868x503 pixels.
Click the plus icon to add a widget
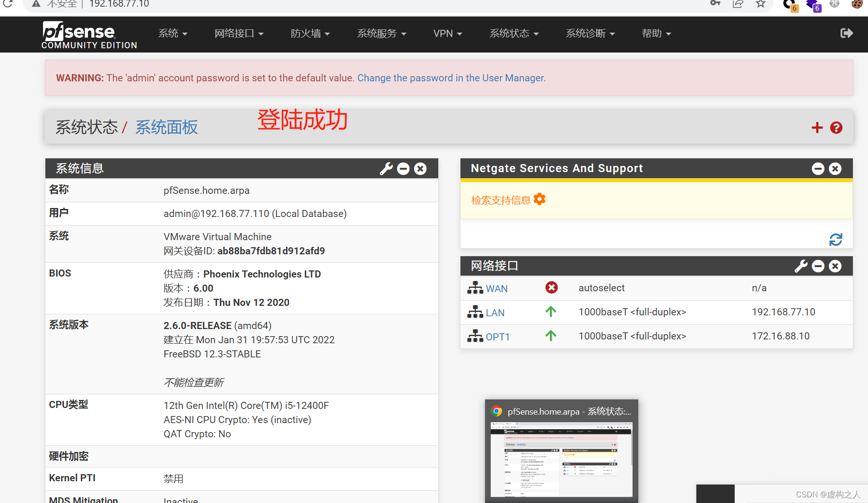(817, 128)
